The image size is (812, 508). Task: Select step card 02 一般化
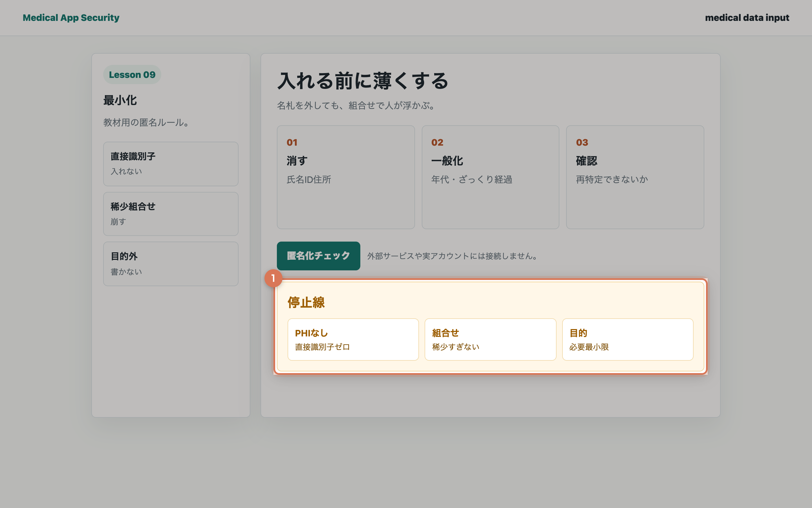(490, 178)
